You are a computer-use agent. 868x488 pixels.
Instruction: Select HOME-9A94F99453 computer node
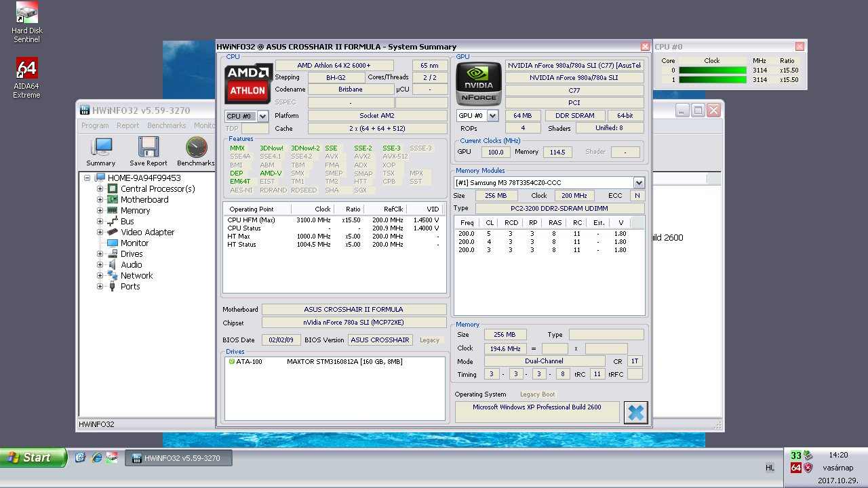(144, 178)
